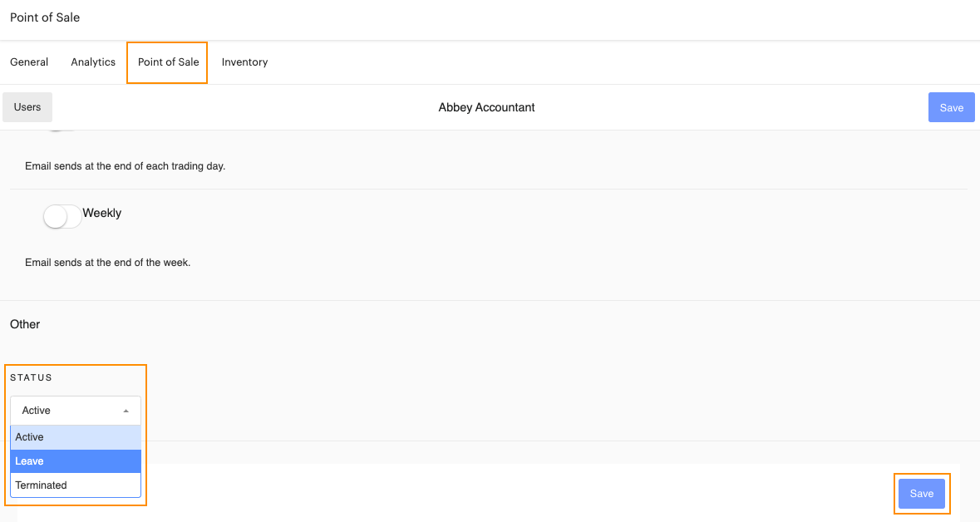Click the STATUS field label
The width and height of the screenshot is (980, 522).
pos(29,377)
